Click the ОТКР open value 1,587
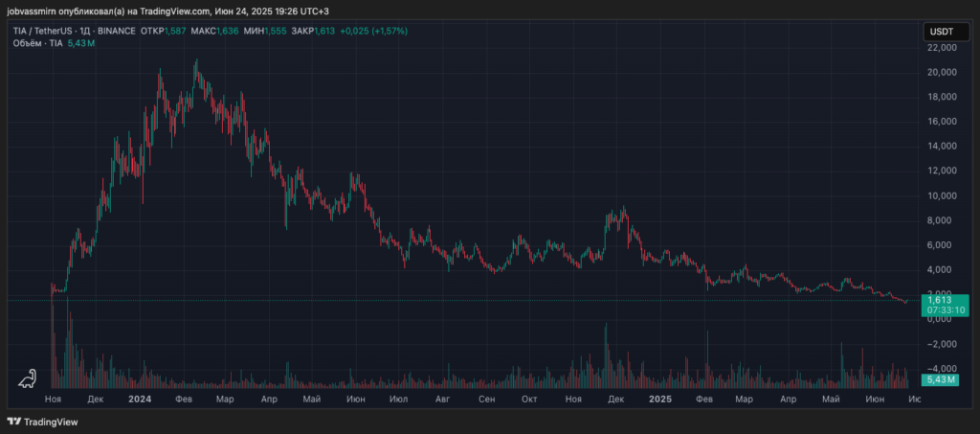The image size is (980, 434). point(174,31)
